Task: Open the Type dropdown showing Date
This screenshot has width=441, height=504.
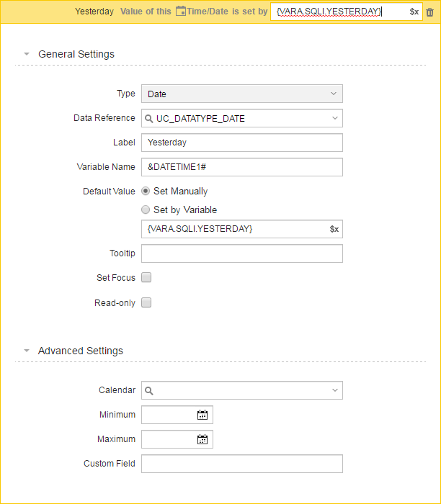Action: coord(242,94)
